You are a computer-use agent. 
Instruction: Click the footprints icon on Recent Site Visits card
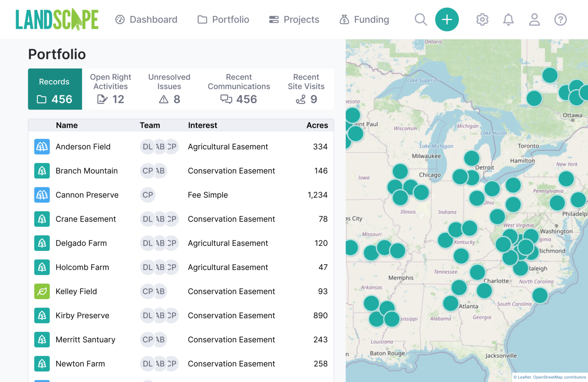[x=301, y=99]
